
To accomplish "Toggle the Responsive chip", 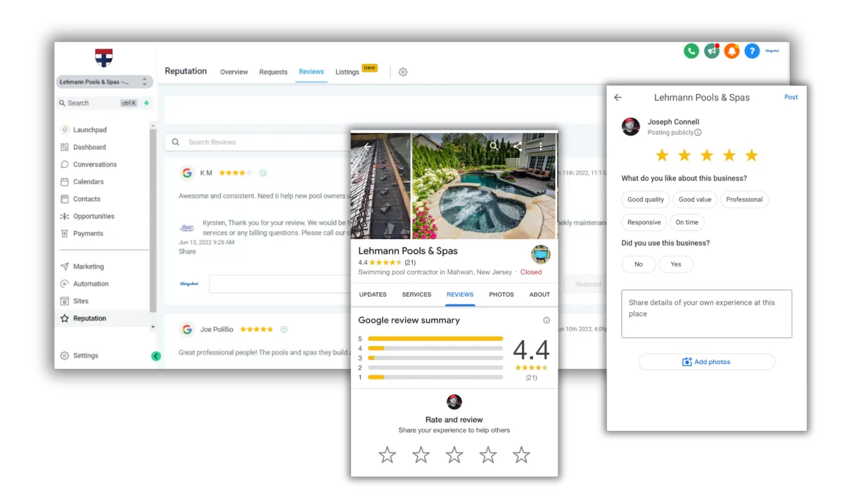I will coord(644,222).
